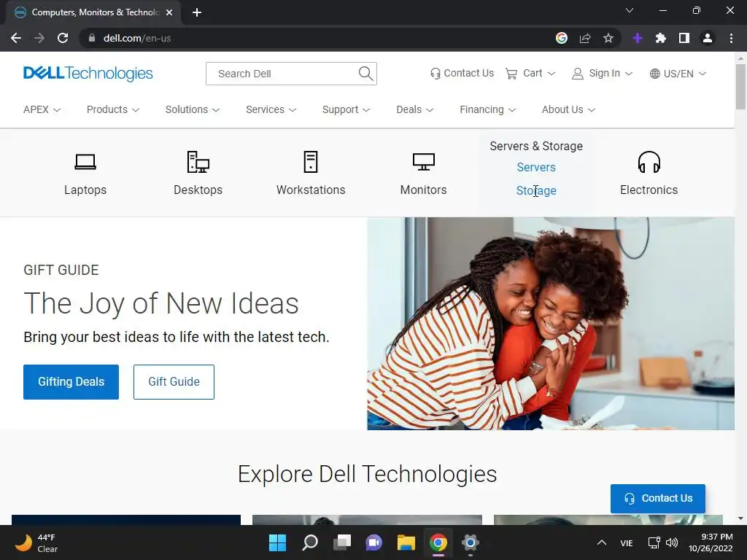Click Contact Us in the header
Image resolution: width=747 pixels, height=560 pixels.
tap(462, 74)
